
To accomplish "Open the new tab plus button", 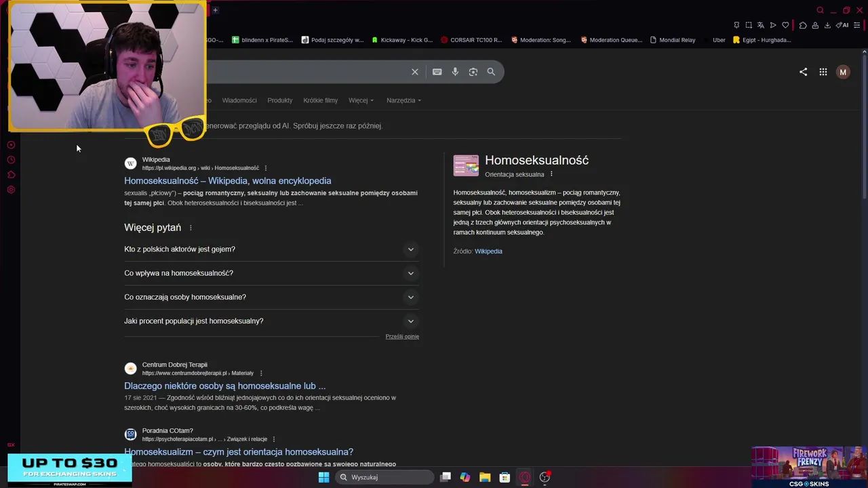I will [215, 10].
